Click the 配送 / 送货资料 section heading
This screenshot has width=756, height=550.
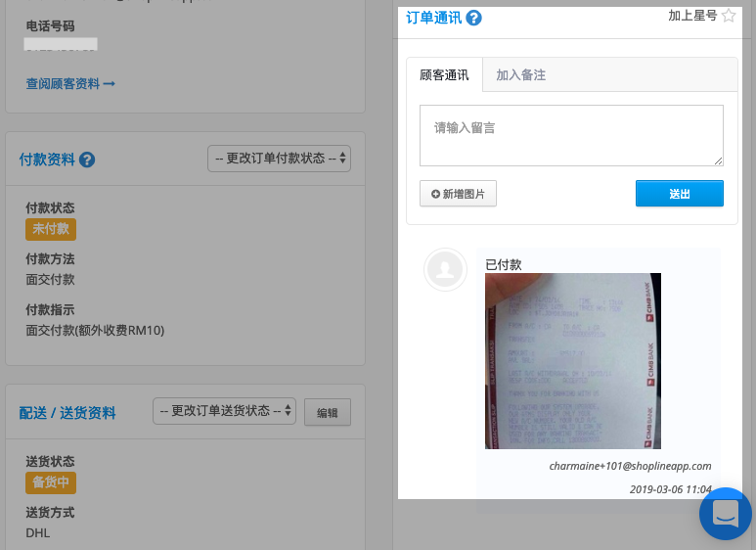[x=67, y=413]
